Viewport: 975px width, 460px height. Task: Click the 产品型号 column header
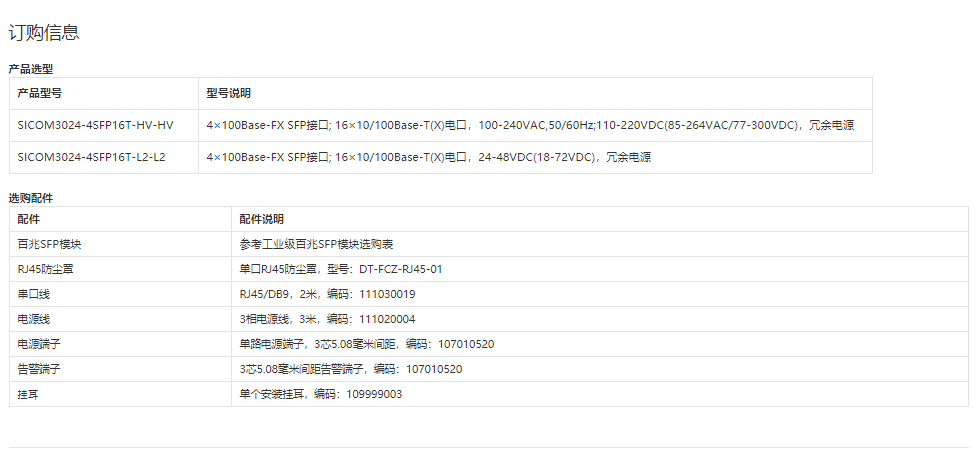click(x=40, y=93)
